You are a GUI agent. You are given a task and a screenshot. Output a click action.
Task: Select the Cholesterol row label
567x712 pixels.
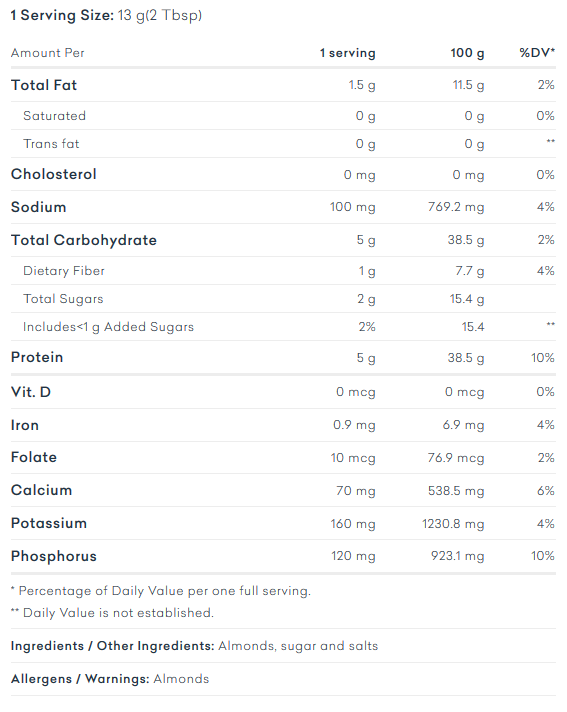point(54,174)
